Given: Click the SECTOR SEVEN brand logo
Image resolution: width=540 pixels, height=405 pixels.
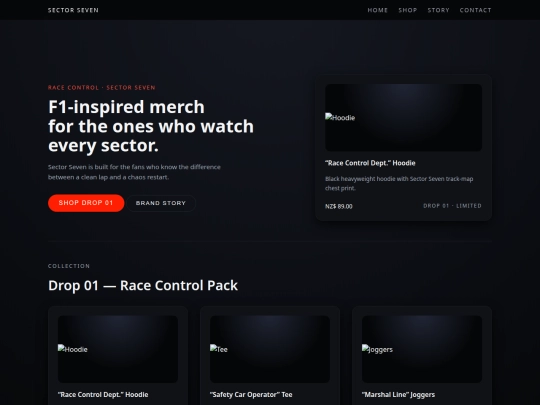Looking at the screenshot, I should click(73, 10).
